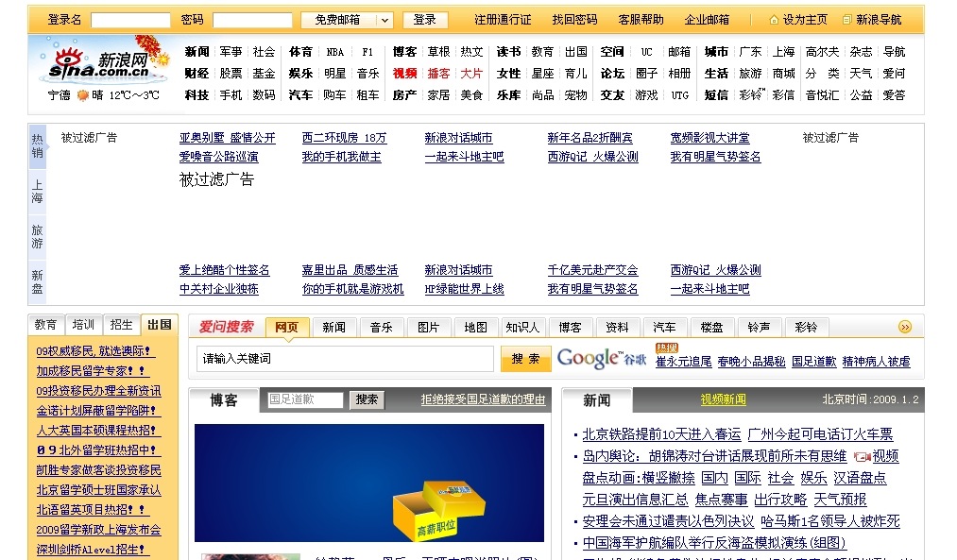
Task: Go to the 财经 channel
Action: (197, 74)
